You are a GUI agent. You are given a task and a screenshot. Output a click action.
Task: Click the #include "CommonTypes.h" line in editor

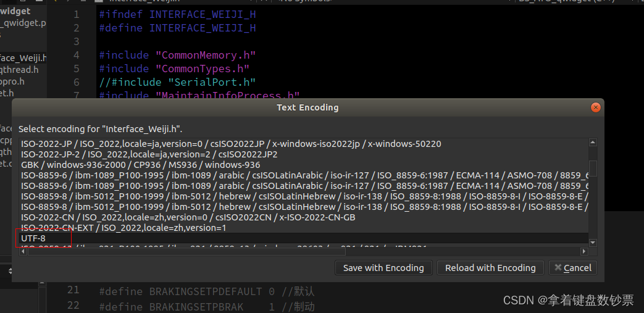(x=174, y=69)
